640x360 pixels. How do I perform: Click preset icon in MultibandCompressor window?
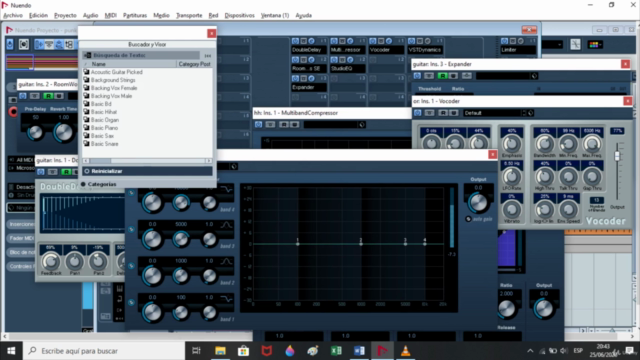[x=362, y=124]
